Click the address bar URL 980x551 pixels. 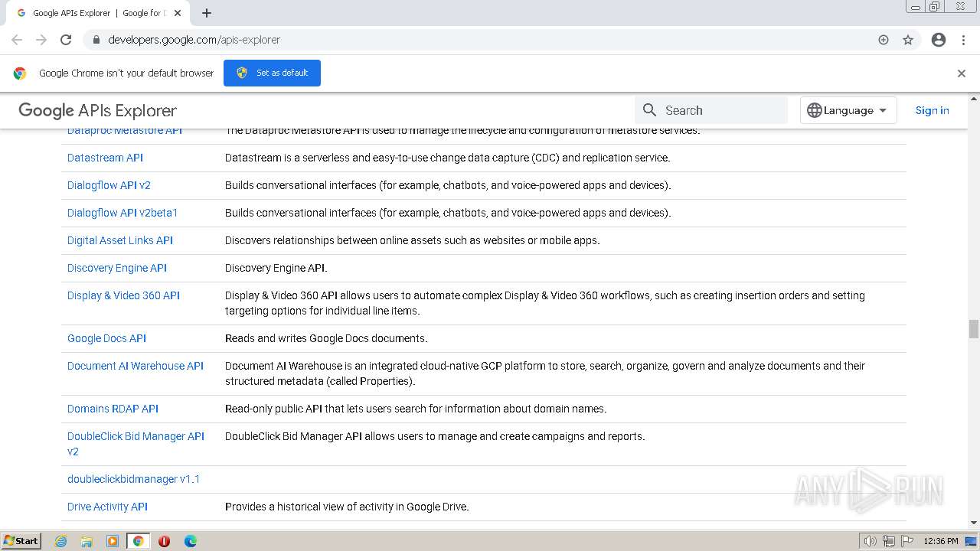[x=194, y=40]
